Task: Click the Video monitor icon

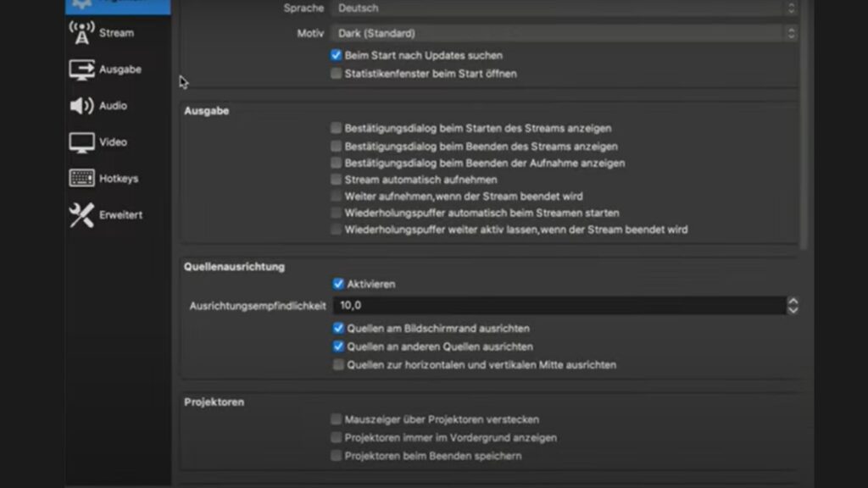Action: [81, 142]
